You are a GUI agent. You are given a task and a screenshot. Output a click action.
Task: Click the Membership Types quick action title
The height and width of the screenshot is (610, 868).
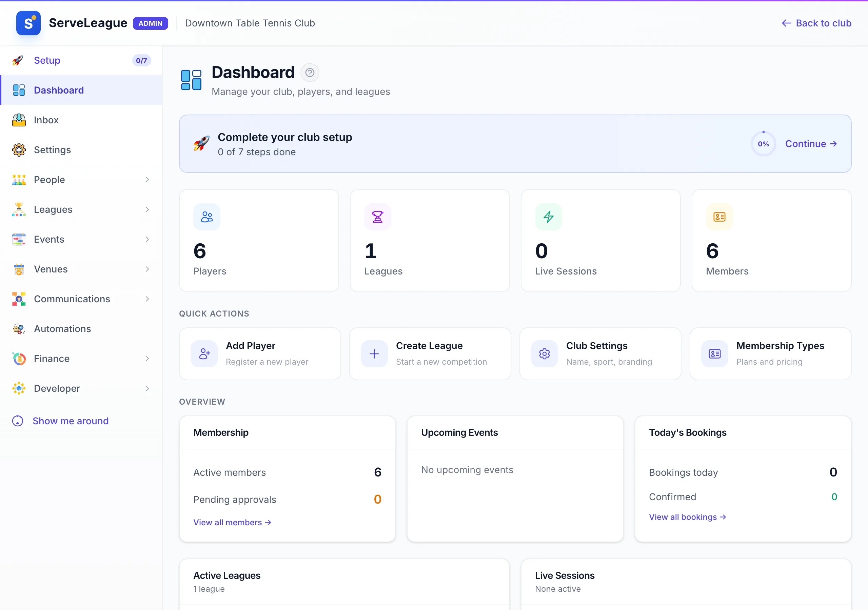tap(780, 346)
